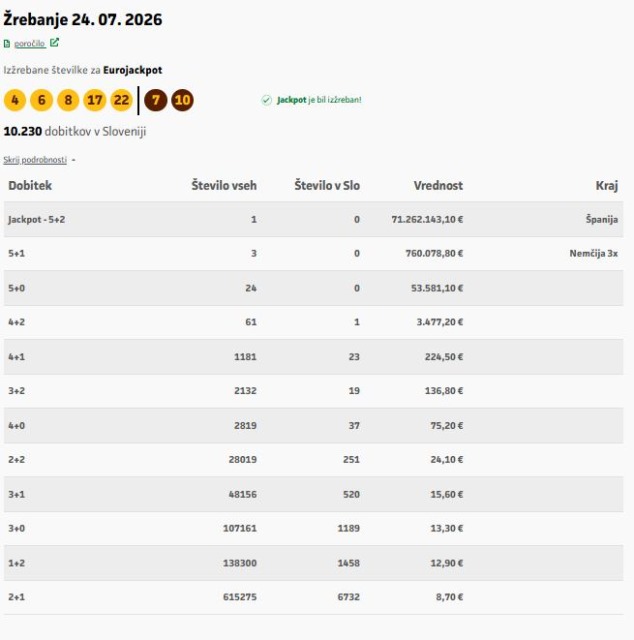Click the Kraj column header
634x640 pixels.
pyautogui.click(x=607, y=186)
